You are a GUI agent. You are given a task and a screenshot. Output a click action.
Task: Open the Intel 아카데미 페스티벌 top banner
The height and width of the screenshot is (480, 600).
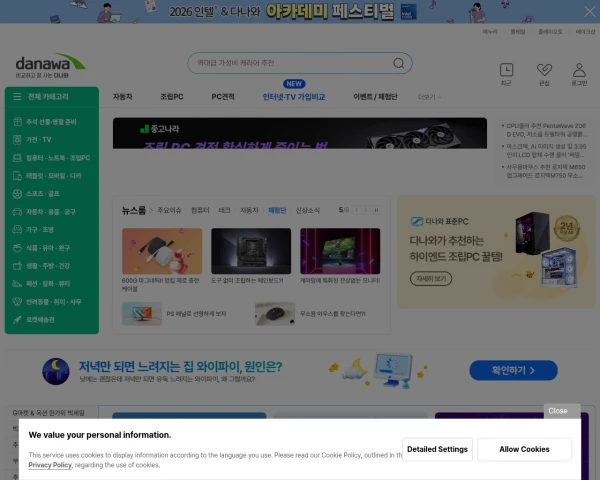point(291,11)
